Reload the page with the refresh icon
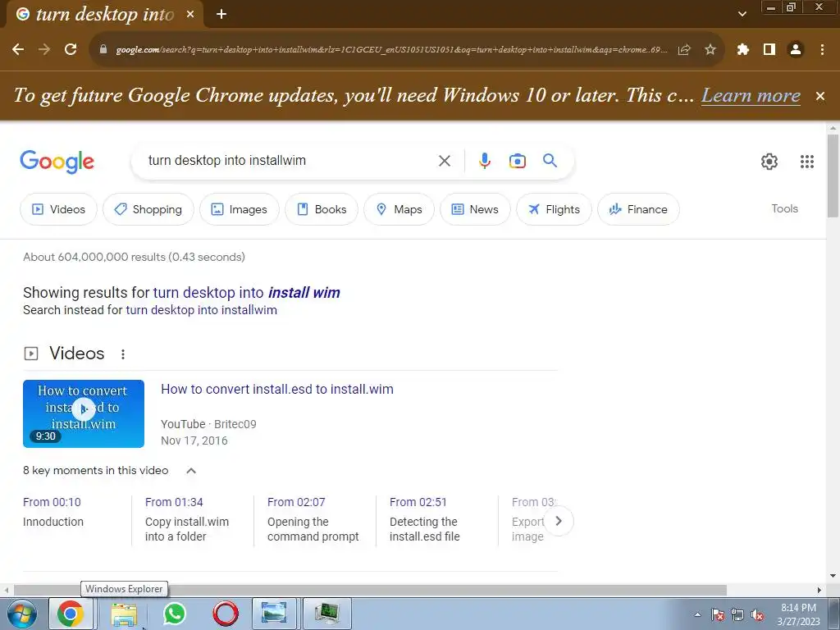 71,49
